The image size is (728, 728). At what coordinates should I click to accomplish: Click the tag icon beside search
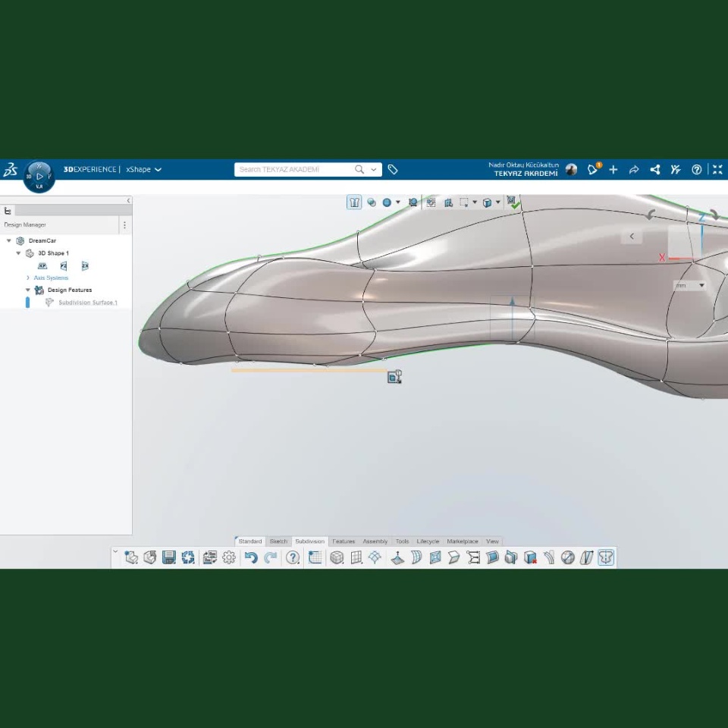pos(393,169)
